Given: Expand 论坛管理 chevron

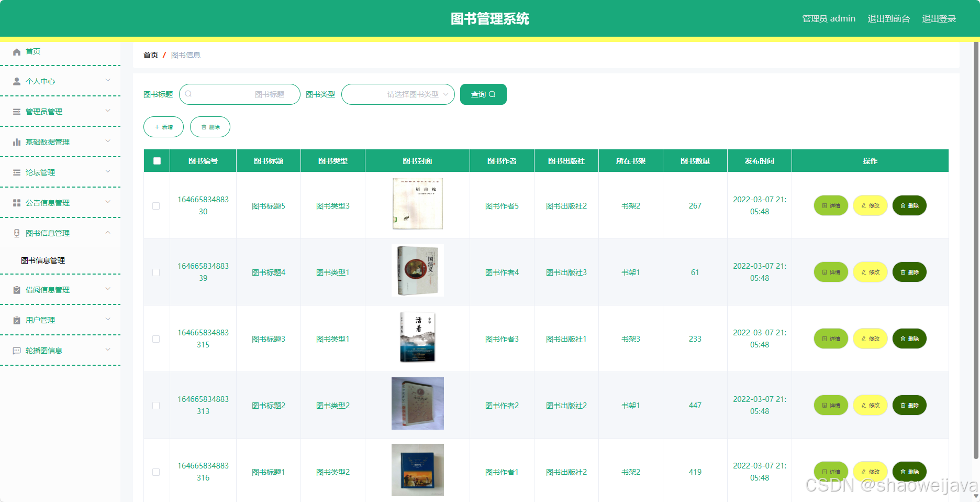Looking at the screenshot, I should pos(108,171).
